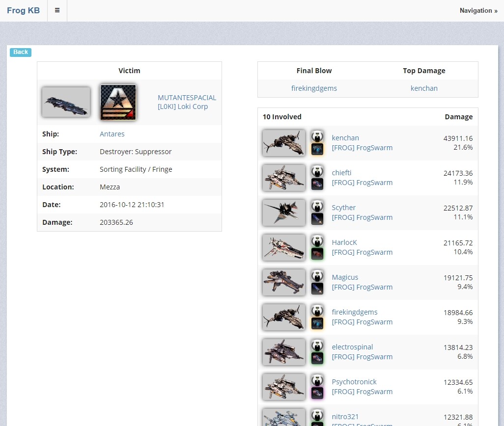The width and height of the screenshot is (504, 426).
Task: Open the Antares ship link
Action: [x=112, y=134]
